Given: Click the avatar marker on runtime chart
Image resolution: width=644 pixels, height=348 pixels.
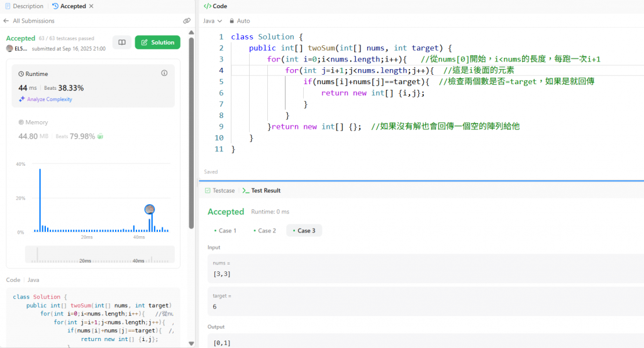Looking at the screenshot, I should coord(150,210).
